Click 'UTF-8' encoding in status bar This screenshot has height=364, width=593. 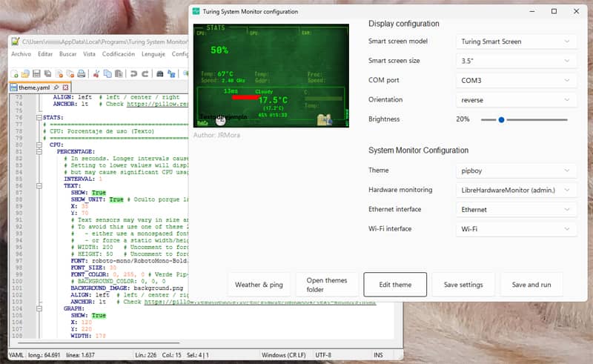pos(323,355)
